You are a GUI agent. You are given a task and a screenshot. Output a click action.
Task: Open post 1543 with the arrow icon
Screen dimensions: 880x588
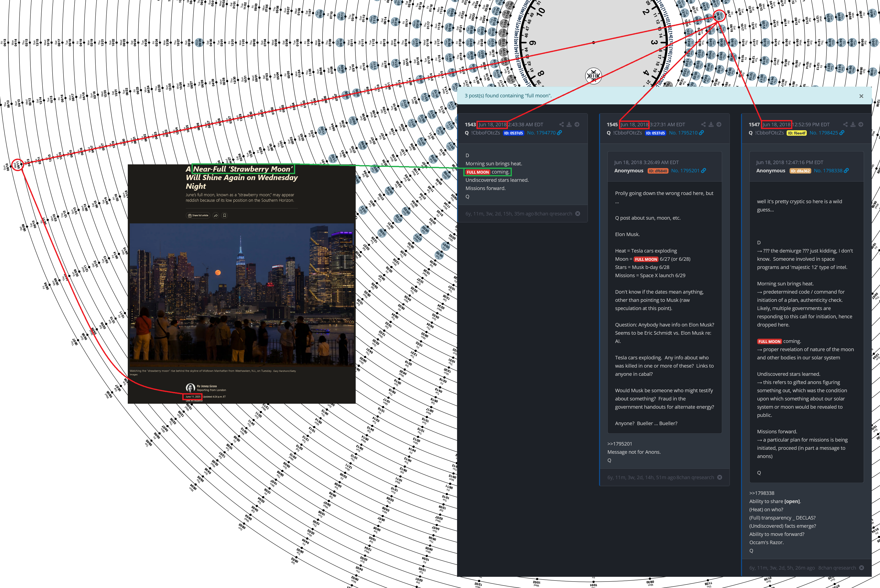click(x=577, y=125)
